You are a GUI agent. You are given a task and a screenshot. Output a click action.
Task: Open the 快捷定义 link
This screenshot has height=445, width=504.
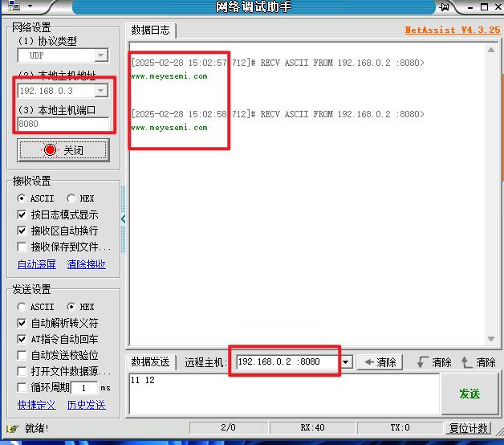coord(37,405)
